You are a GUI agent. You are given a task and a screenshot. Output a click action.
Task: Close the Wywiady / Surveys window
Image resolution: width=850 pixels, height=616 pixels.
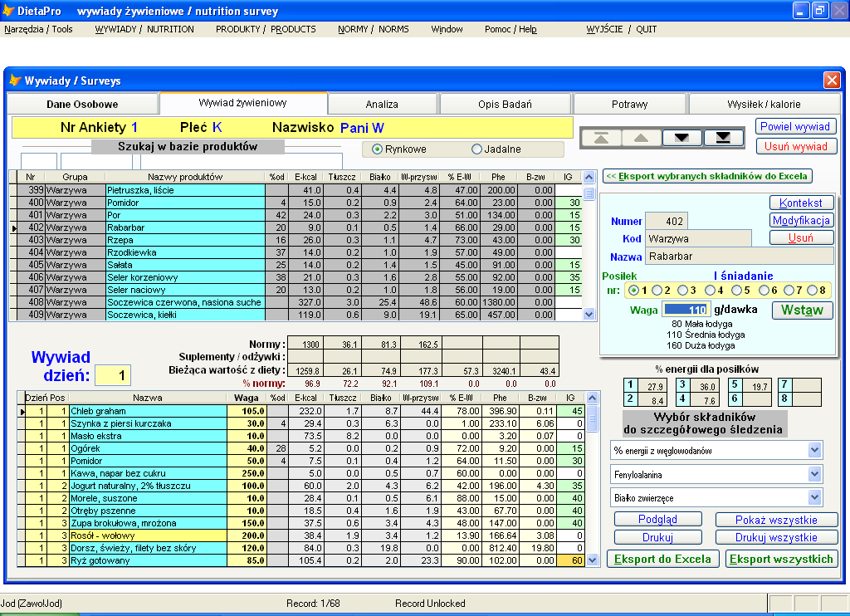pos(832,81)
